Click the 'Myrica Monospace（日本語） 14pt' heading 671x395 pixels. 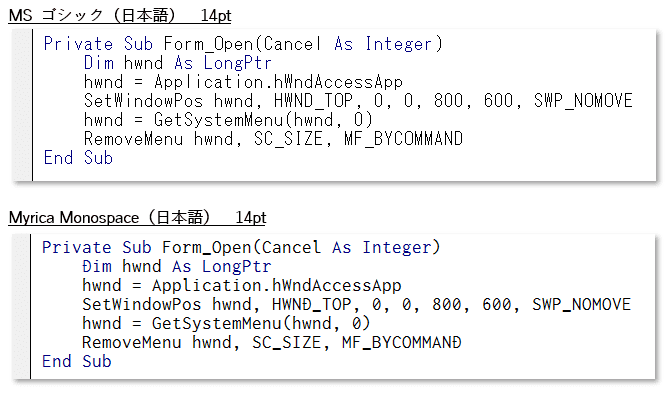137,217
